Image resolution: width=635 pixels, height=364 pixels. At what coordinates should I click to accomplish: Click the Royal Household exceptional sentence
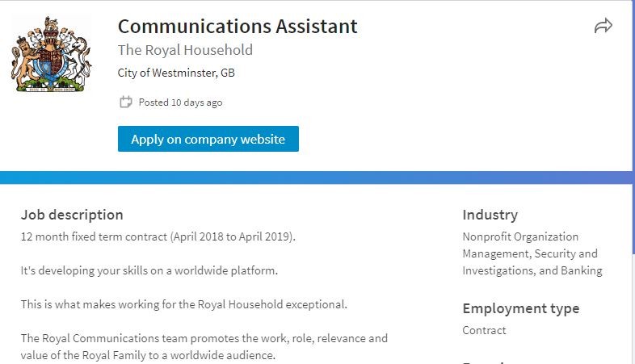click(x=184, y=304)
